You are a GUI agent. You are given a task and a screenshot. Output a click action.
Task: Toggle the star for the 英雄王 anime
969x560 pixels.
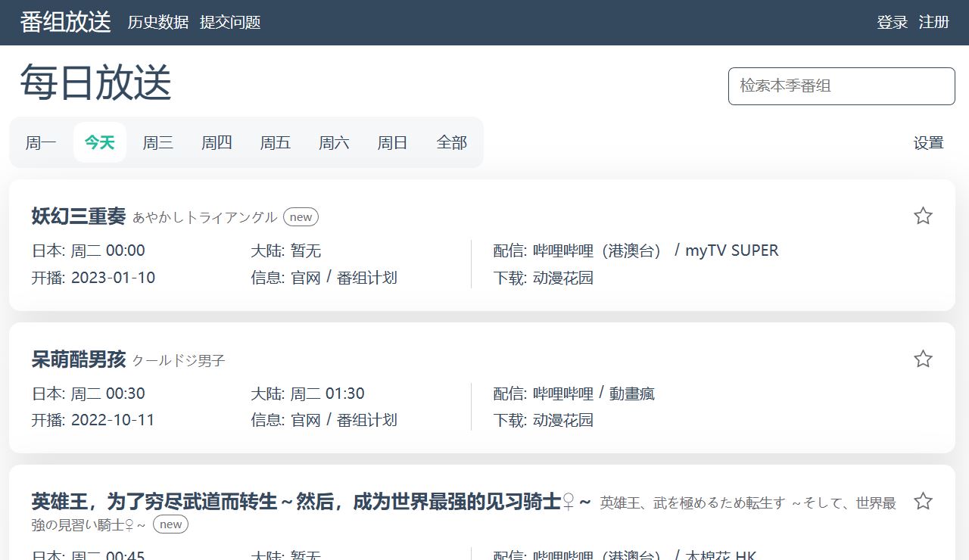point(923,501)
